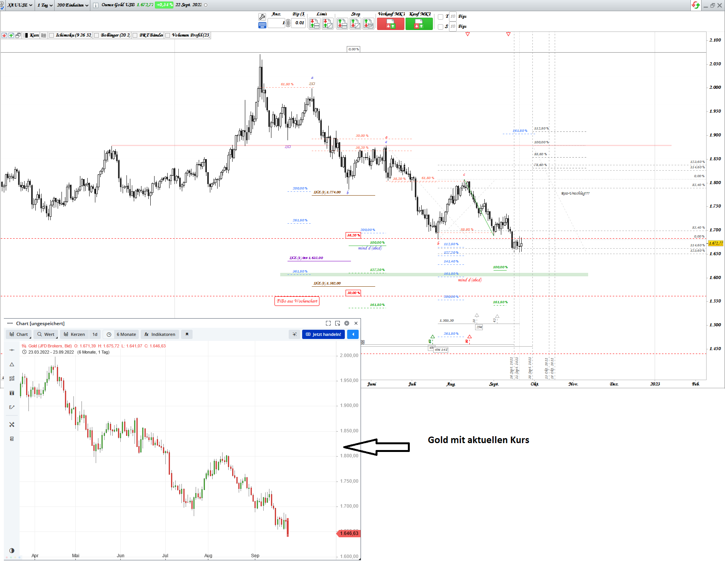Click the S pips value field
Image resolution: width=725 pixels, height=588 pixels.
453,27
